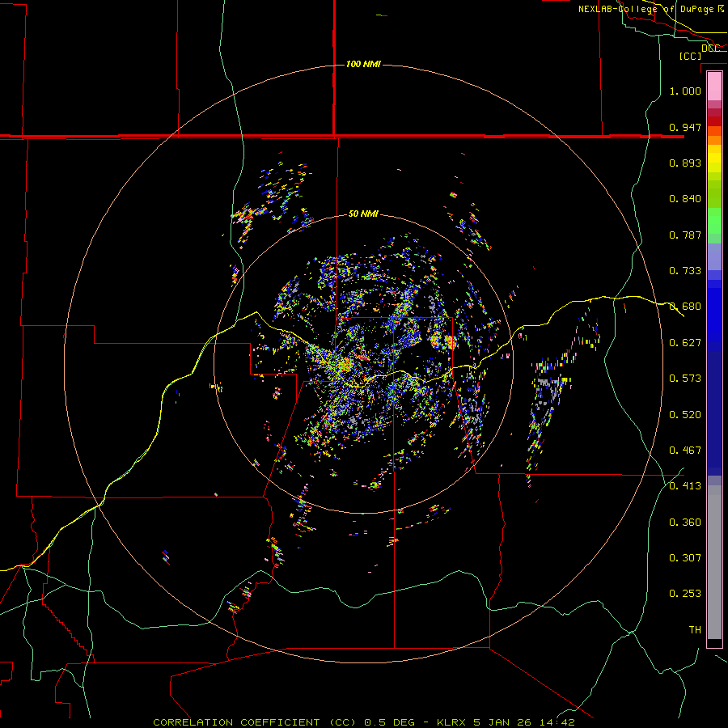
Task: Pick the bright green segment of color bar
Action: pyautogui.click(x=714, y=221)
